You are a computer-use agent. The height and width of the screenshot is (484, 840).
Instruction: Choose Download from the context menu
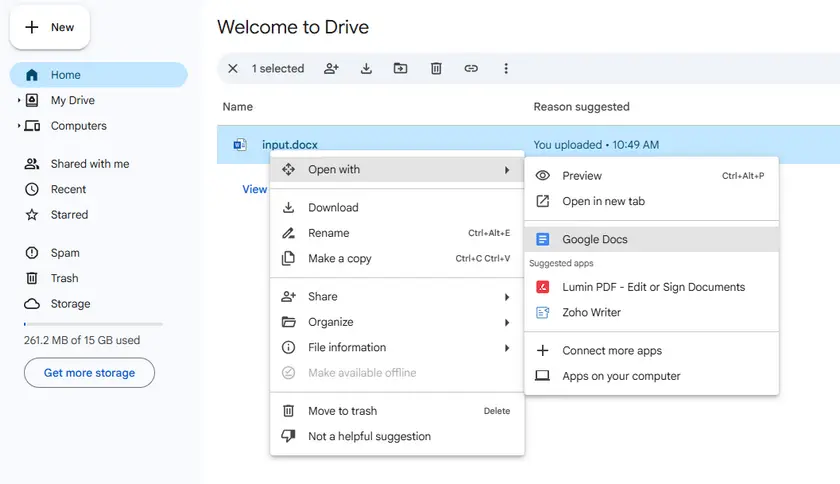(x=397, y=207)
